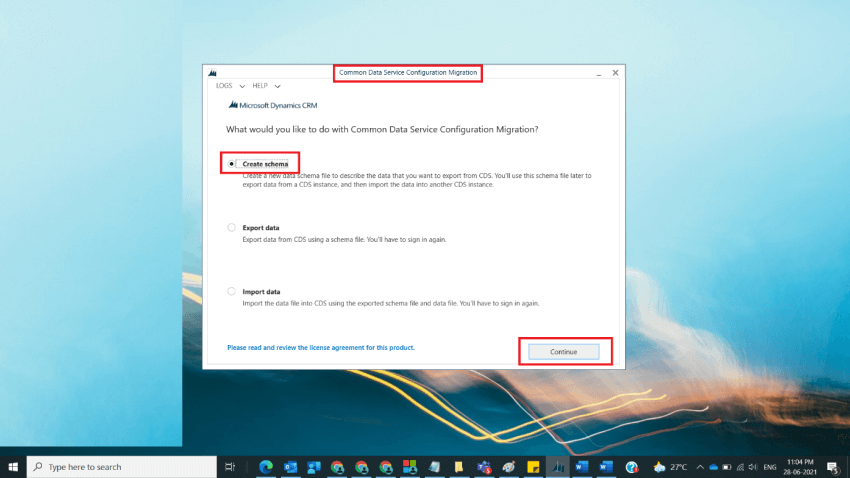The height and width of the screenshot is (478, 850).
Task: Click the Dynamics icon in the title bar
Action: pos(212,73)
